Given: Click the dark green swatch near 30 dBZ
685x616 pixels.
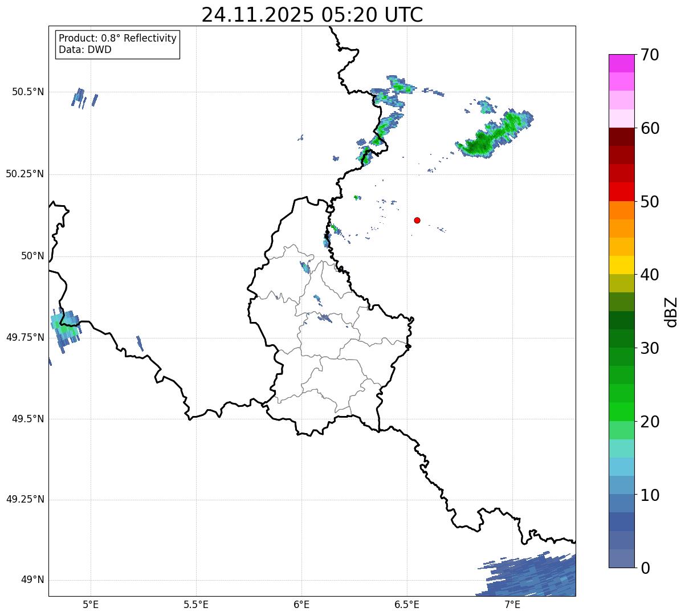Looking at the screenshot, I should tap(621, 338).
